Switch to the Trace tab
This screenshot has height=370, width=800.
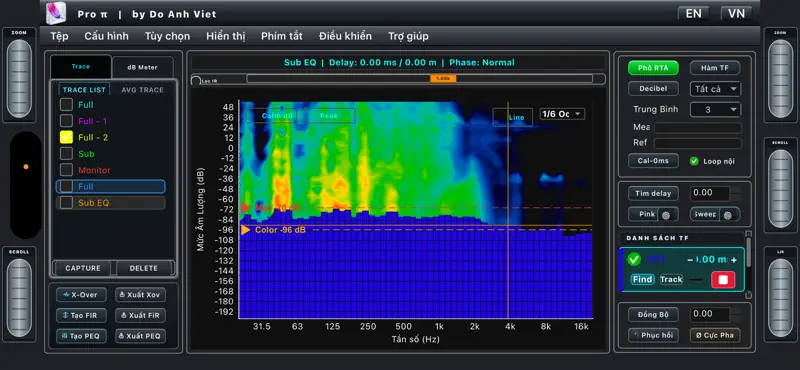point(81,67)
